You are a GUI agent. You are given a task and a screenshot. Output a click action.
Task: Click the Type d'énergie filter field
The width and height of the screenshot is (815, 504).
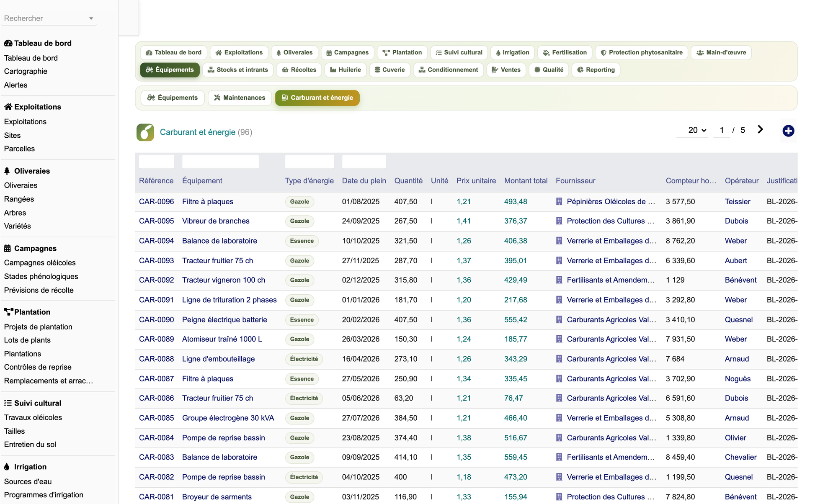click(x=309, y=162)
